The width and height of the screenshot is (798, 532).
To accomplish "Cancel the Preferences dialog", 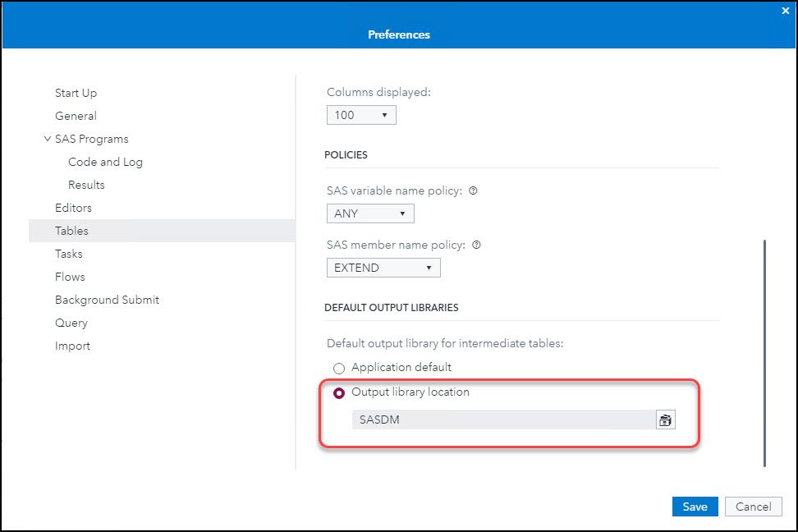I will click(753, 507).
